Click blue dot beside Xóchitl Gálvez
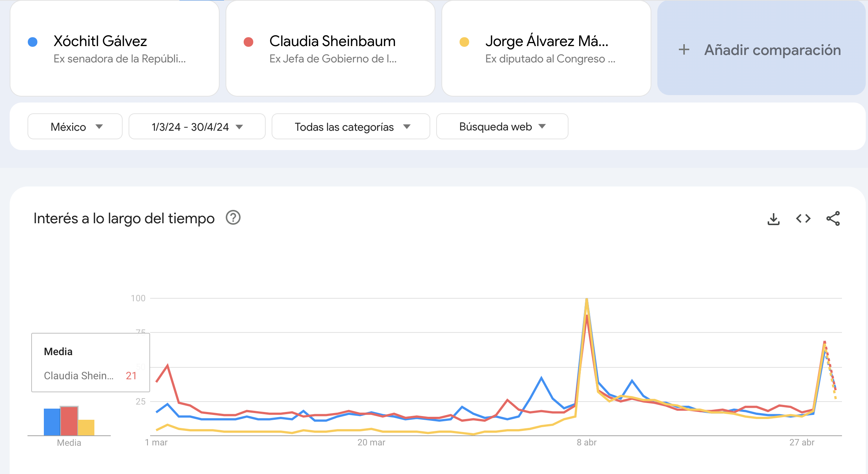This screenshot has width=868, height=474. pyautogui.click(x=33, y=42)
